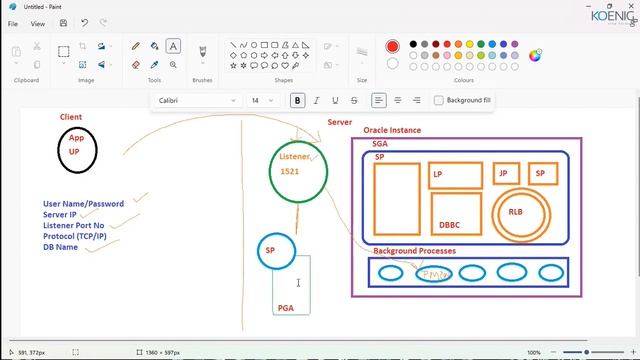Set text alignment to left
The height and width of the screenshot is (360, 640).
(379, 100)
